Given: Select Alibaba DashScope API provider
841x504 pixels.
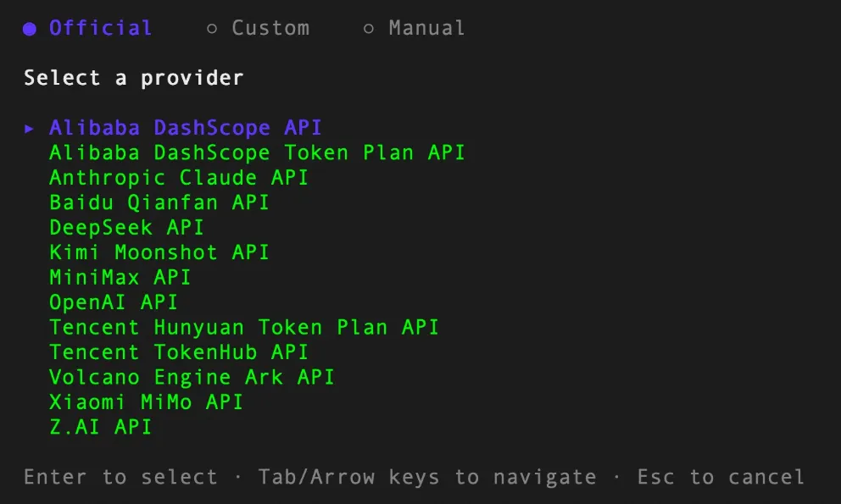Looking at the screenshot, I should (x=185, y=128).
